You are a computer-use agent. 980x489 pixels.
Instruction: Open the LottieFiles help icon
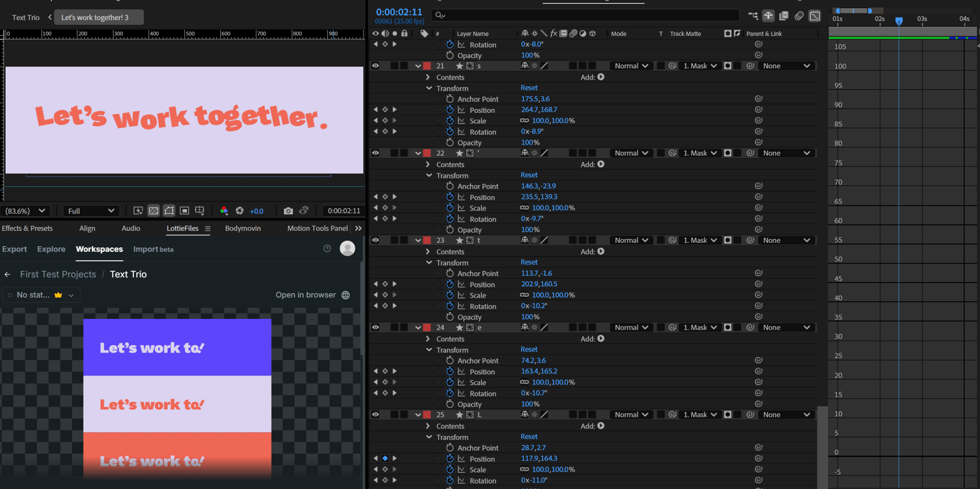327,249
